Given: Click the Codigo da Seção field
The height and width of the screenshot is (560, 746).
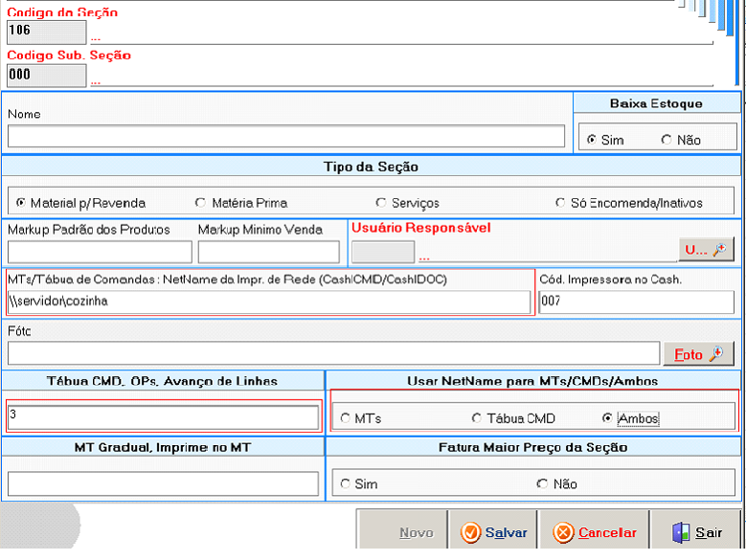Looking at the screenshot, I should pos(46,31).
